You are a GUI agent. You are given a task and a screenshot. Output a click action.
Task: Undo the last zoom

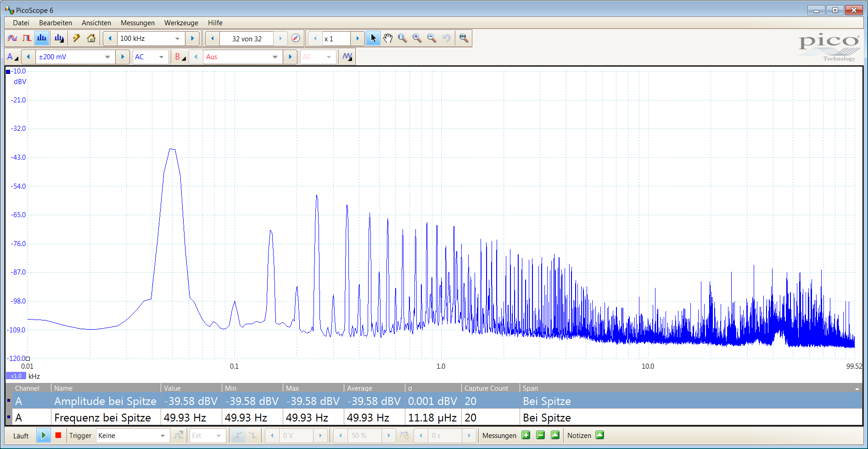coord(447,38)
